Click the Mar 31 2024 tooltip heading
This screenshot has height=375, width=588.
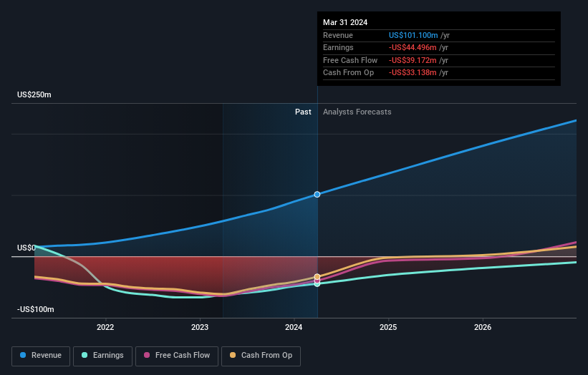pos(345,22)
